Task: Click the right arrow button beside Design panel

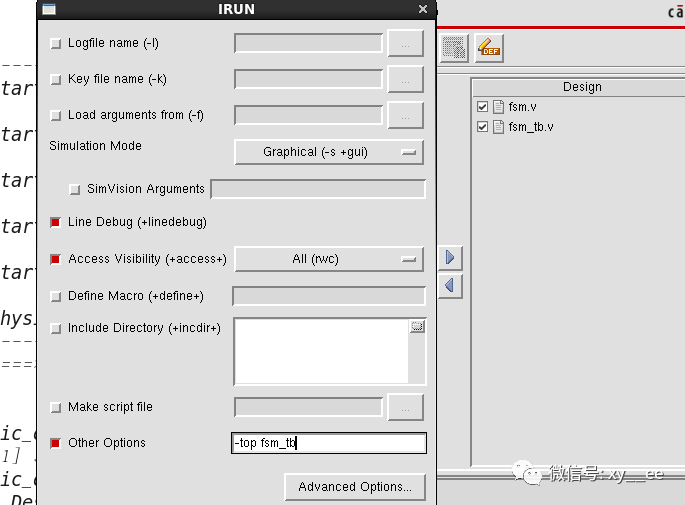Action: (450, 257)
